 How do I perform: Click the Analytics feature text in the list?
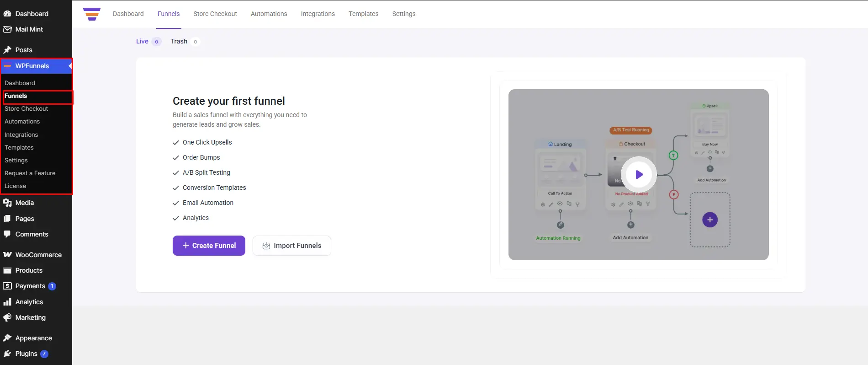196,218
